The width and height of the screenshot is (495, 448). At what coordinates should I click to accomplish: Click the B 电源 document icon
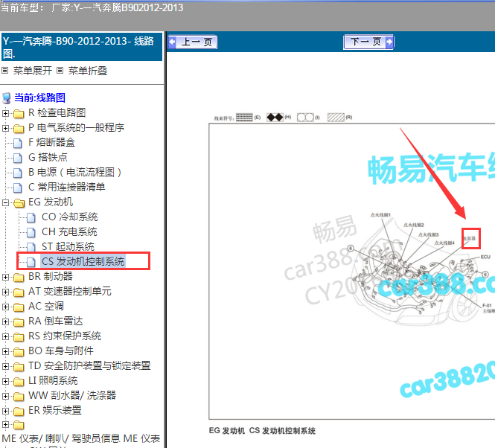pyautogui.click(x=18, y=173)
